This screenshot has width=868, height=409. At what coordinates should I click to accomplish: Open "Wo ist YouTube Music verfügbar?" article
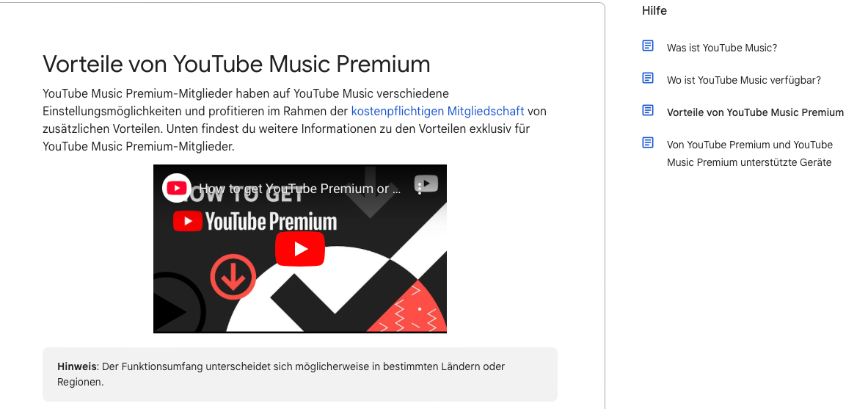(743, 80)
